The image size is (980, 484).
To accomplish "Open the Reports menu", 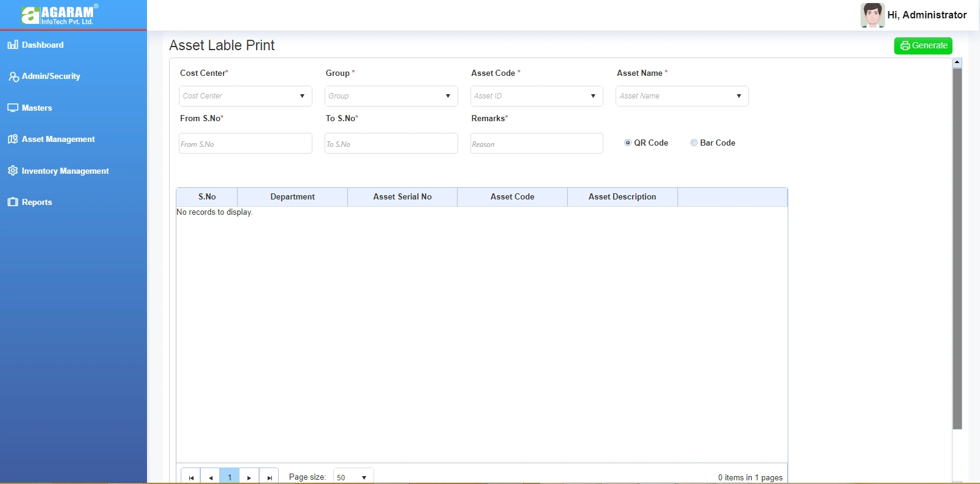I will click(x=37, y=203).
